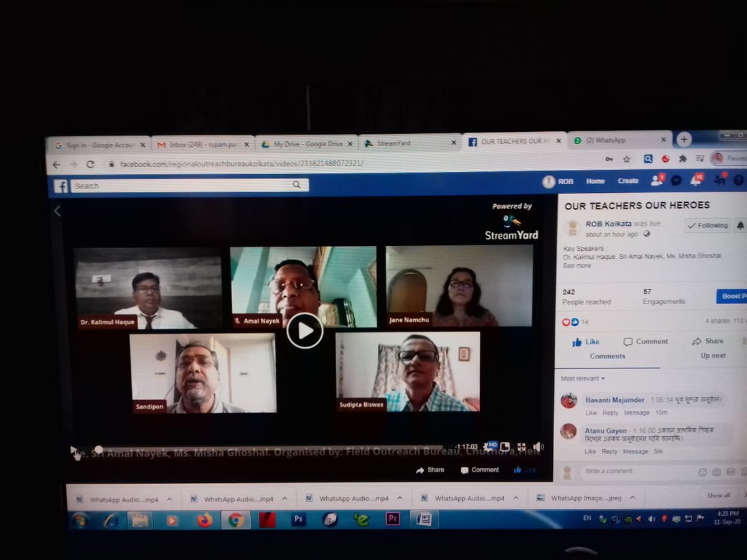
Task: Open the groups icon in Facebook header
Action: [720, 180]
